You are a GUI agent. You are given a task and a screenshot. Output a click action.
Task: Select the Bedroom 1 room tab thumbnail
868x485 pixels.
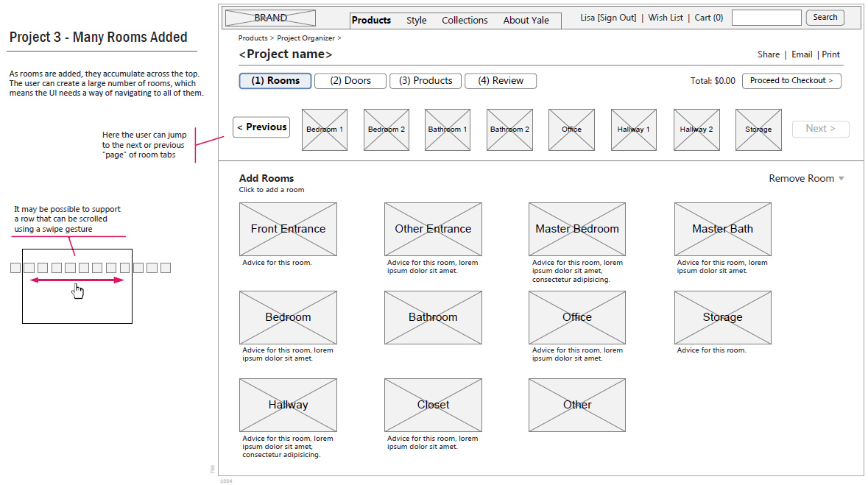[x=325, y=130]
